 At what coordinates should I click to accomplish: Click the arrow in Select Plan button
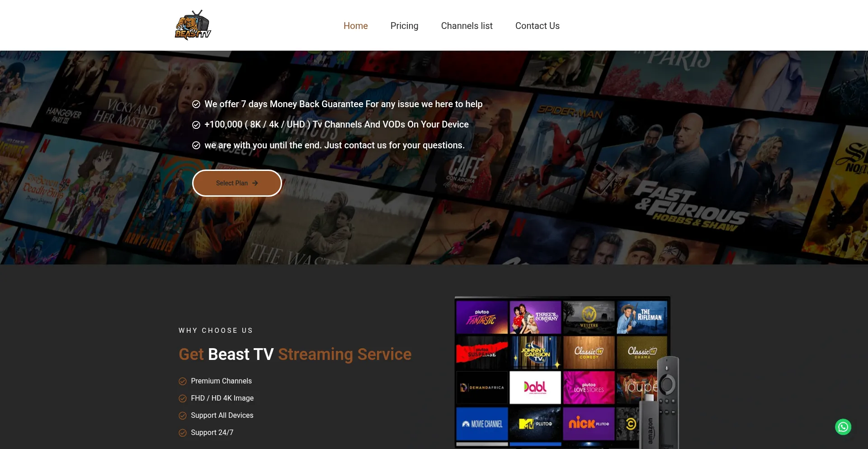pyautogui.click(x=255, y=183)
